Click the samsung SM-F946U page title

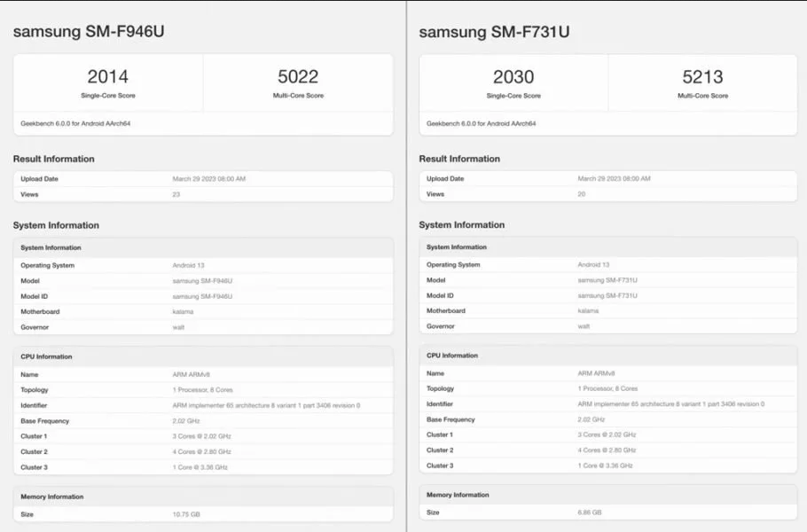tap(89, 31)
